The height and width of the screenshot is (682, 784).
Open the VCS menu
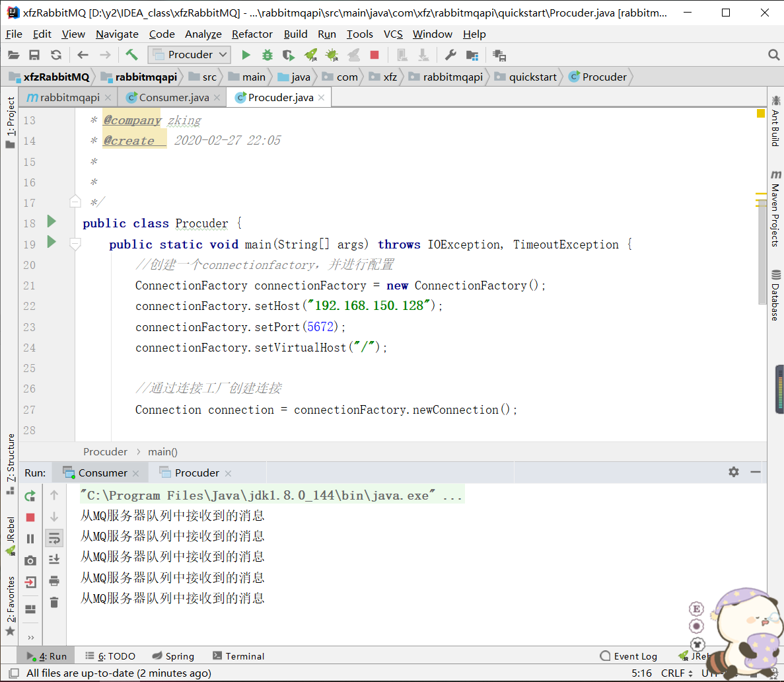pyautogui.click(x=393, y=34)
